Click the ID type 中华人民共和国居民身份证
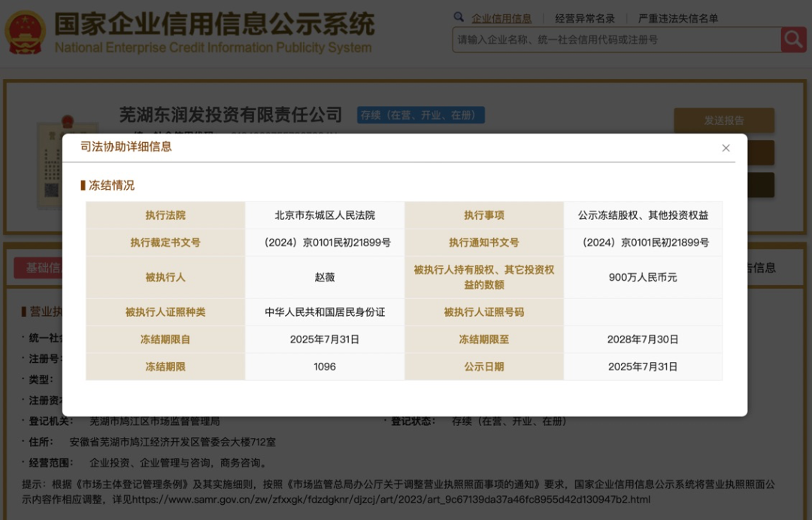812x520 pixels. point(325,312)
